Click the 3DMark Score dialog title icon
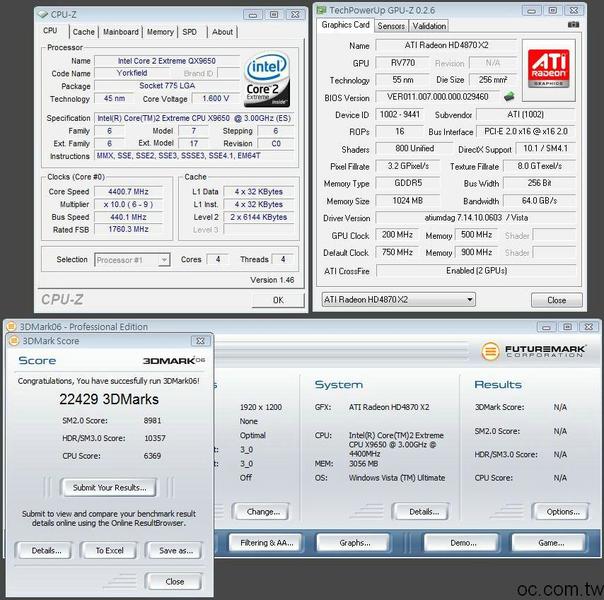This screenshot has height=600, width=604. pyautogui.click(x=14, y=340)
